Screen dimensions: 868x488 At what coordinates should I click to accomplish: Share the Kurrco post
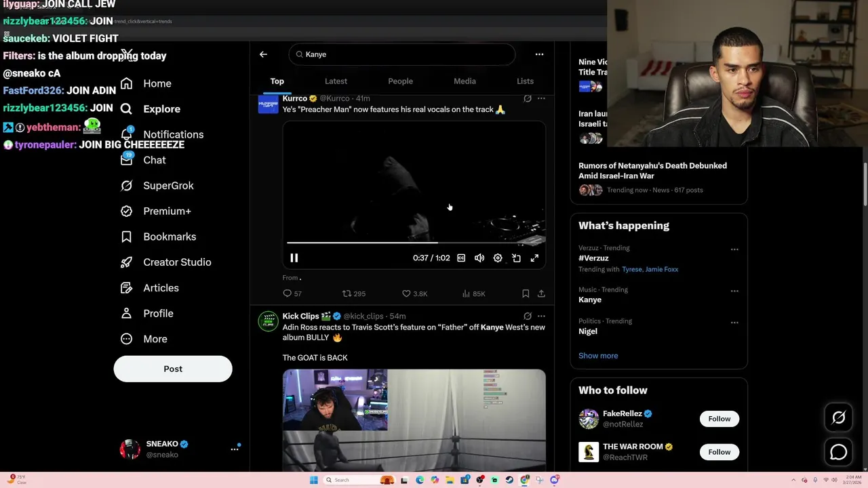(541, 293)
